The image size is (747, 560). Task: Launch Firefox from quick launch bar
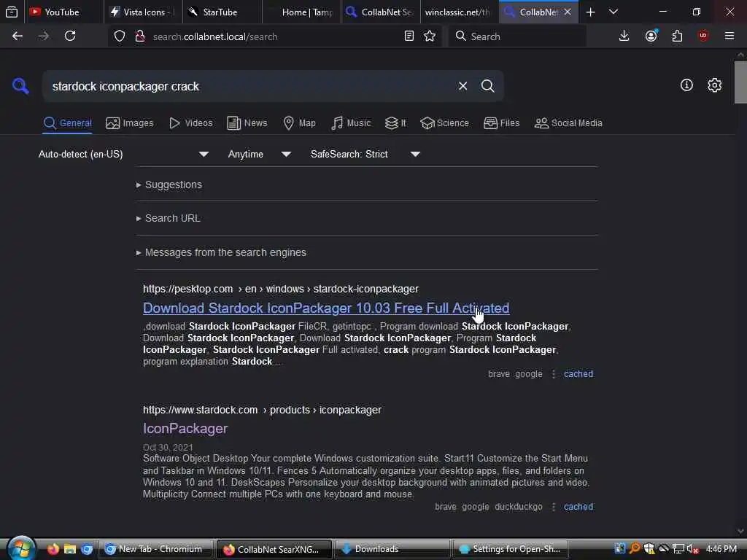point(53,549)
